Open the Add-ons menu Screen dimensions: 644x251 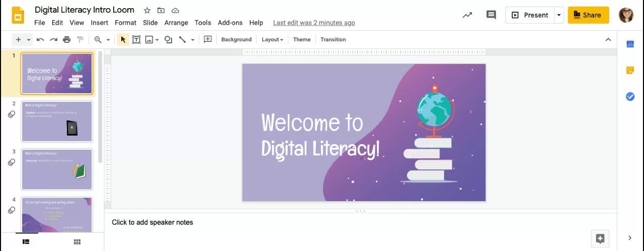[x=230, y=23]
